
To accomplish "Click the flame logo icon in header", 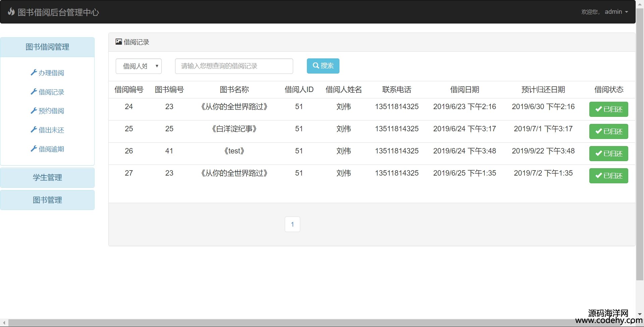I will click(x=11, y=12).
